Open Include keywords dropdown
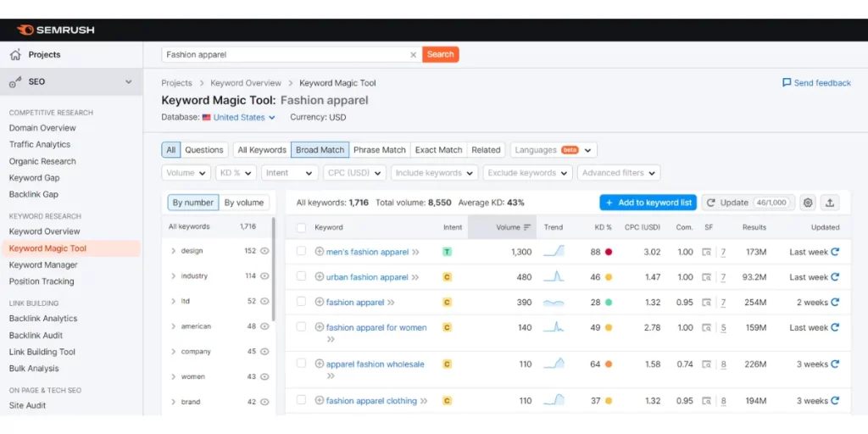This screenshot has height=434, width=868. point(435,173)
